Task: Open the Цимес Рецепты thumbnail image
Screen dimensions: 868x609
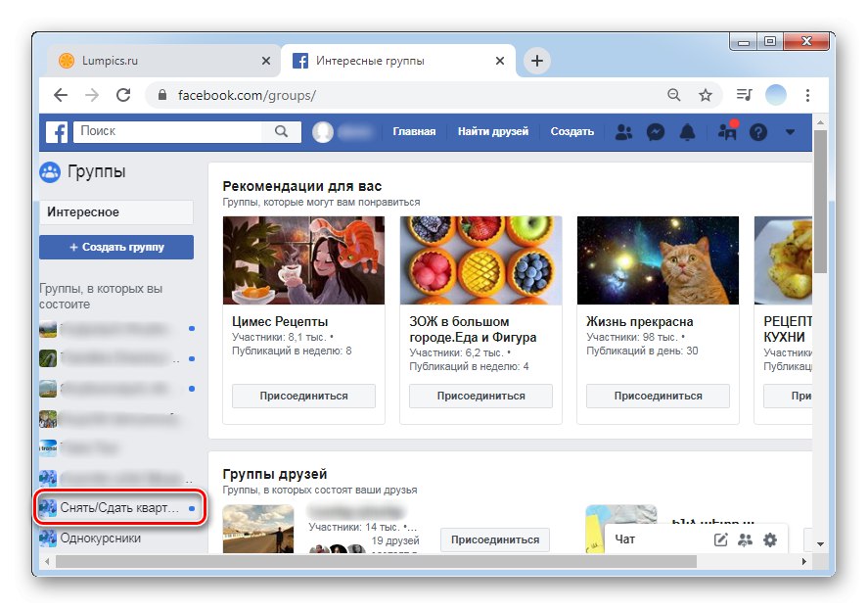Action: (303, 260)
